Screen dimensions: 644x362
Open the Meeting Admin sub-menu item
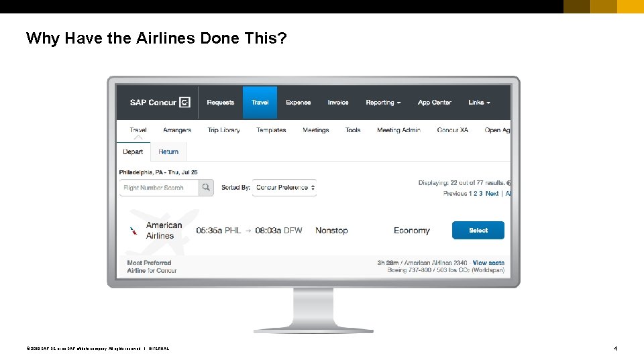(x=398, y=130)
